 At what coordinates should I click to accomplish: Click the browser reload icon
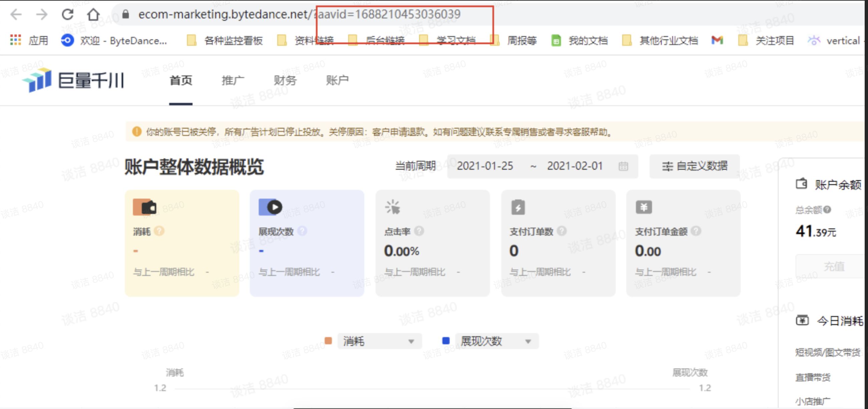coord(68,14)
